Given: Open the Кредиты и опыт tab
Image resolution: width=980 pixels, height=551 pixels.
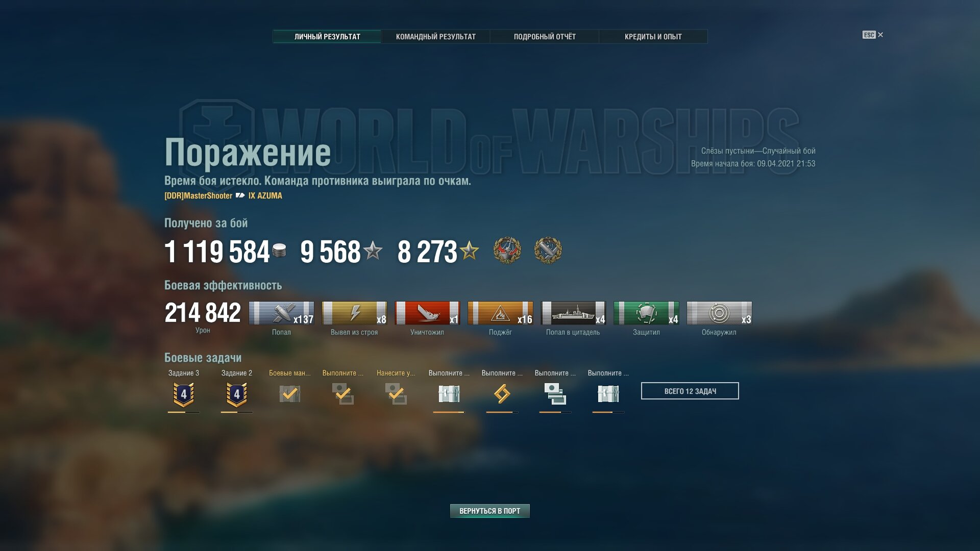Looking at the screenshot, I should coord(653,37).
